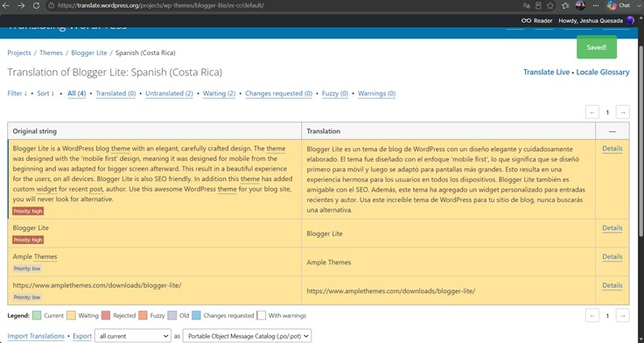Click the original amplethemes.com URL string
644x343 pixels.
(97, 285)
